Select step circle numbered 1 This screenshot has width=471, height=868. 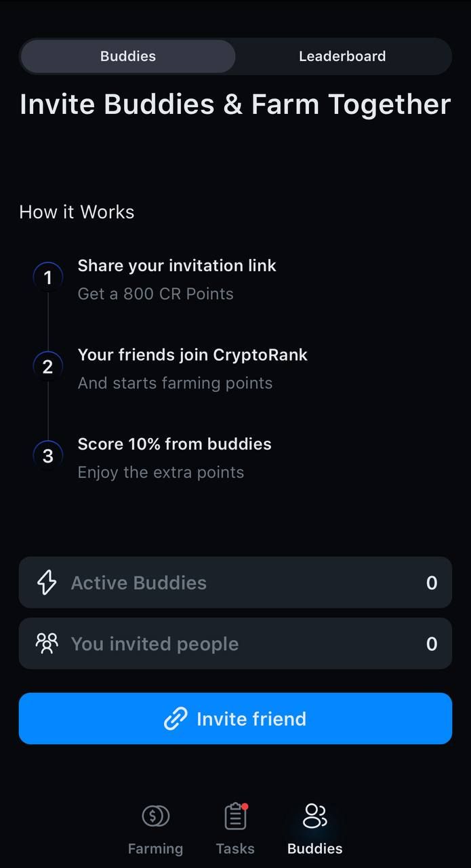tap(47, 277)
